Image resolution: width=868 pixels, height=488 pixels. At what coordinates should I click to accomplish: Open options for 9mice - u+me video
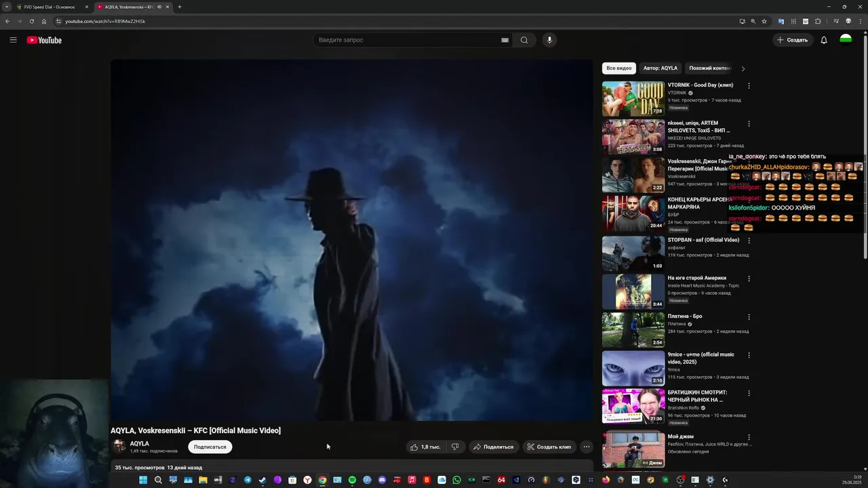click(x=749, y=355)
